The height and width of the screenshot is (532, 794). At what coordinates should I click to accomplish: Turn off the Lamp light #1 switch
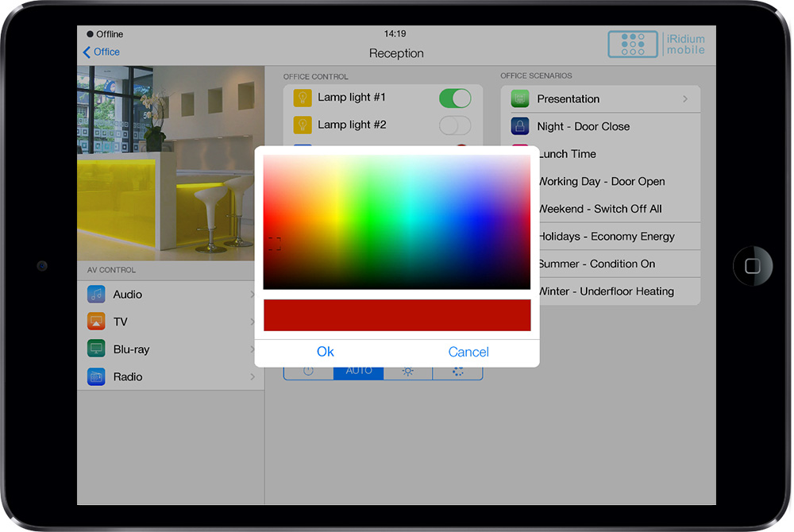pos(455,98)
